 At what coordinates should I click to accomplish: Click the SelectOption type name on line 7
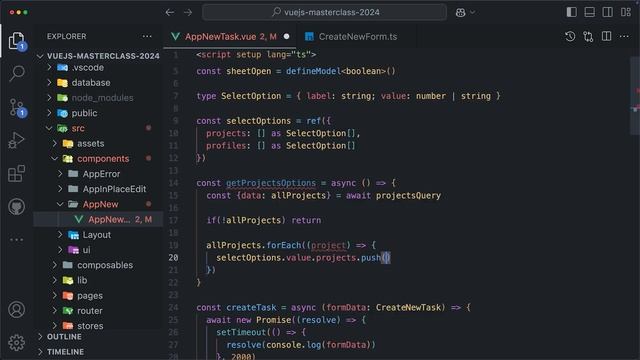tap(251, 96)
